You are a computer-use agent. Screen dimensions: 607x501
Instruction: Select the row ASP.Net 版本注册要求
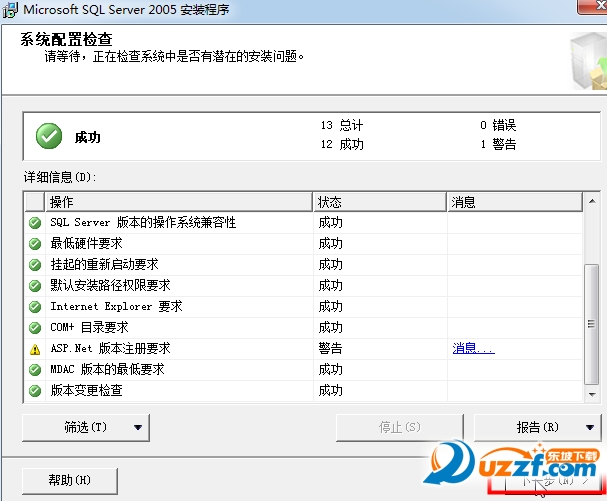click(304, 348)
